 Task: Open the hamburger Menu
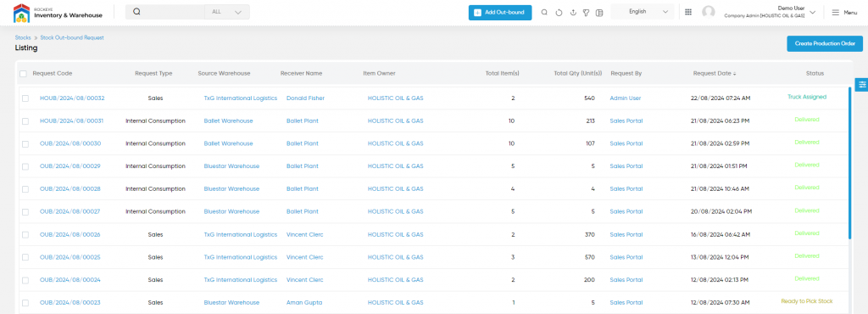845,12
